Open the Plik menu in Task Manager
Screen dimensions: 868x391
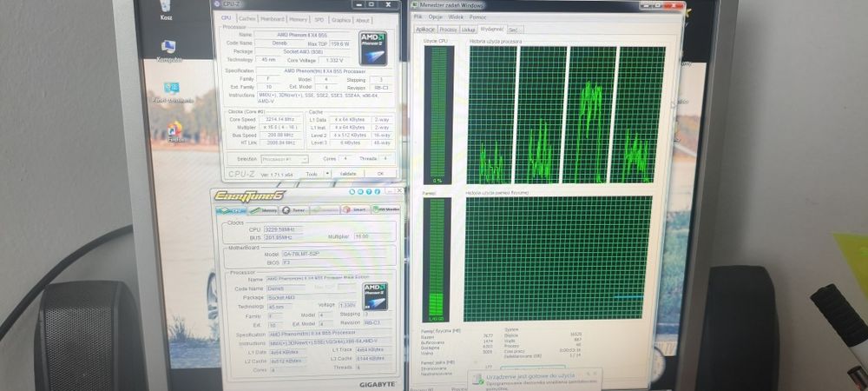tap(418, 17)
